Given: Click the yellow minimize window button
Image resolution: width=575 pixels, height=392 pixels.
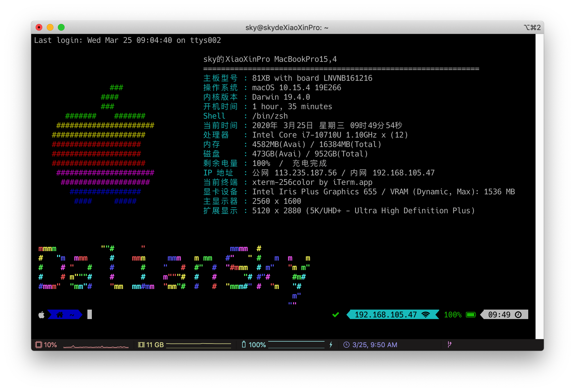Looking at the screenshot, I should click(x=50, y=27).
